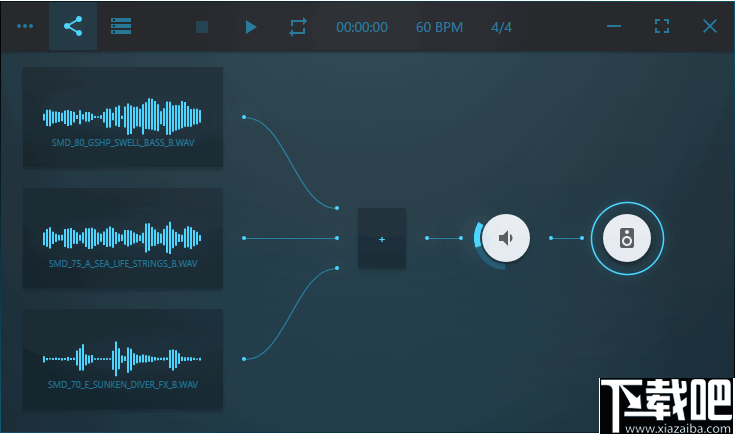Image resolution: width=735 pixels, height=434 pixels.
Task: Click the mixer node output connector dot
Action: click(x=427, y=238)
